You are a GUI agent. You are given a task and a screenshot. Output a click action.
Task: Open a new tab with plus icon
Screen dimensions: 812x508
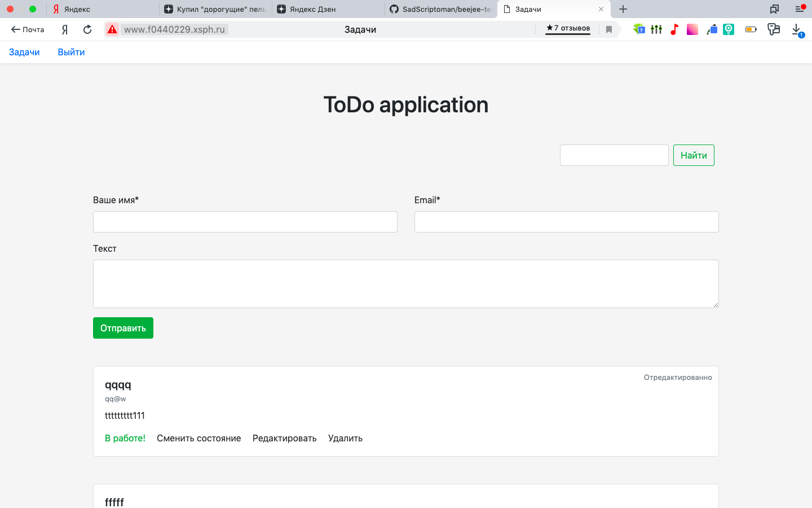623,9
